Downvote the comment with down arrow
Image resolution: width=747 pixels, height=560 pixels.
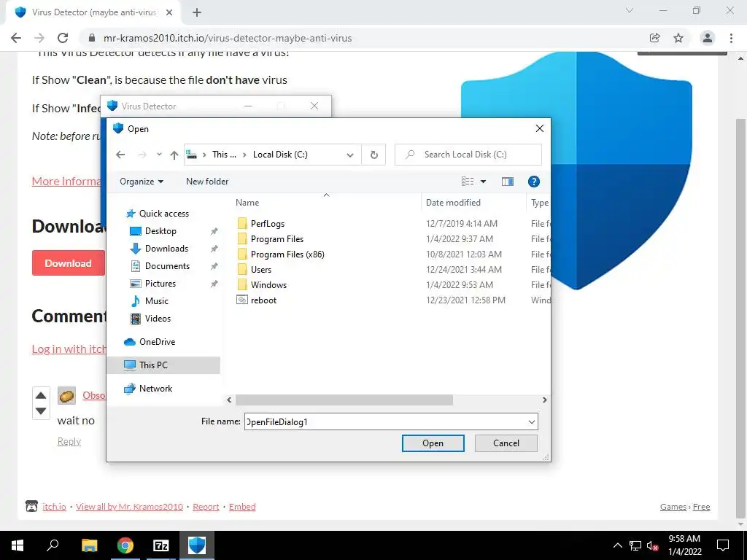(41, 411)
